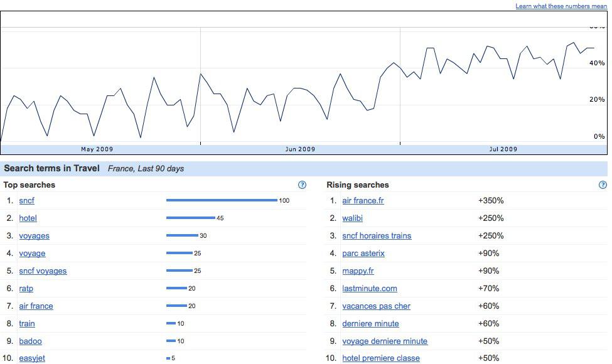Image resolution: width=612 pixels, height=364 pixels.
Task: Open 'Learn what these numbers mean' link
Action: pos(561,6)
